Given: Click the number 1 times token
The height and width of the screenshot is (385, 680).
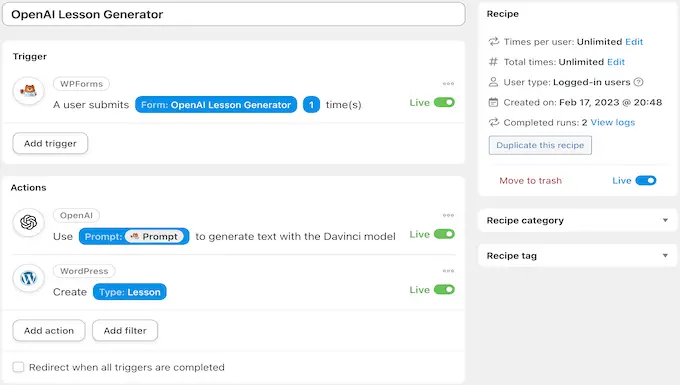Looking at the screenshot, I should 311,104.
